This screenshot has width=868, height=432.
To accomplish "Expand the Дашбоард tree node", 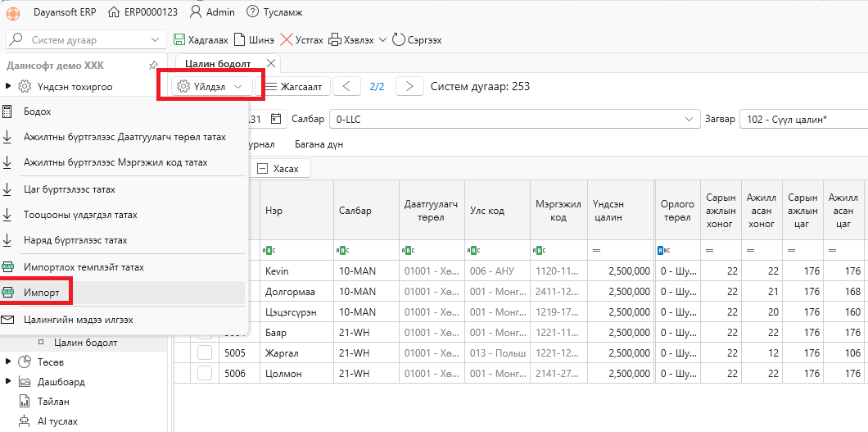I will tap(7, 382).
